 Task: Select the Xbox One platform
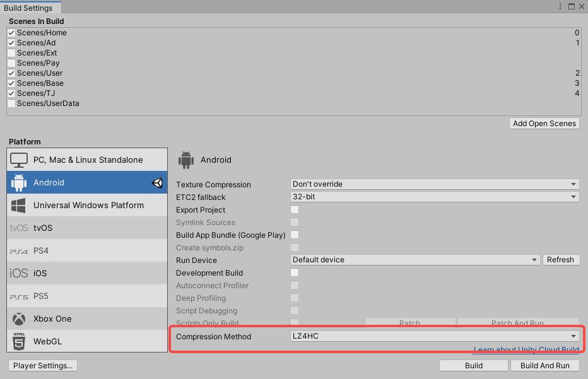[87, 318]
